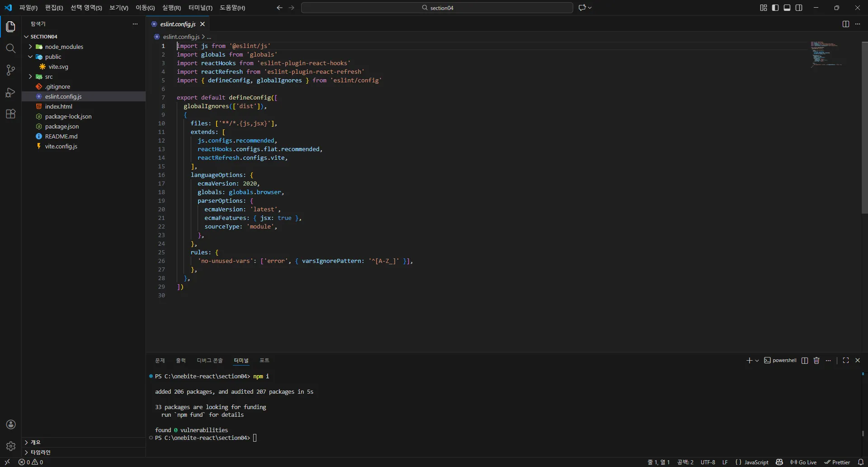Open the new terminal launch profile dropdown
868x467 pixels.
(757, 361)
